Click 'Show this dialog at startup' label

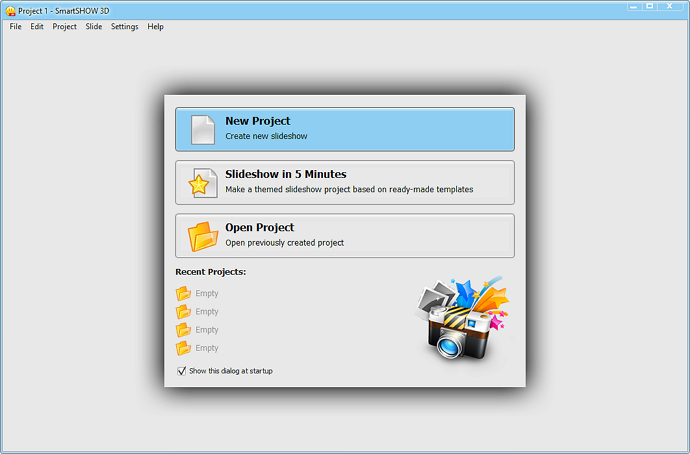tap(231, 371)
